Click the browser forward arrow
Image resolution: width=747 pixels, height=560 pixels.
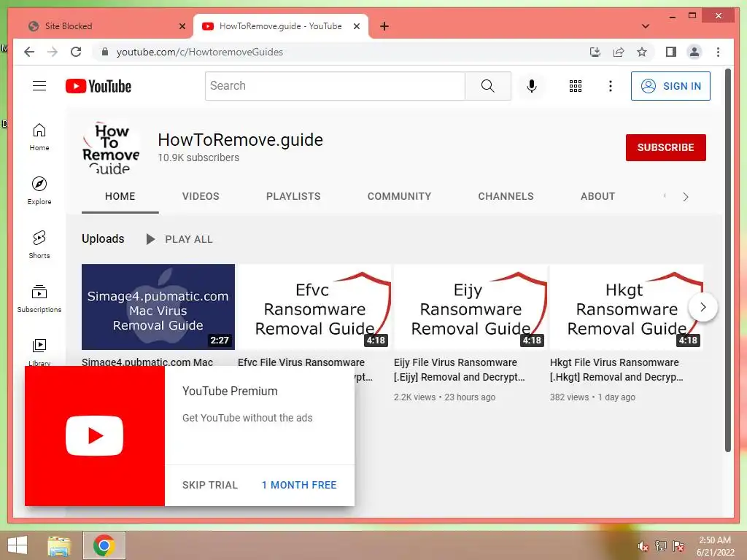pos(53,52)
